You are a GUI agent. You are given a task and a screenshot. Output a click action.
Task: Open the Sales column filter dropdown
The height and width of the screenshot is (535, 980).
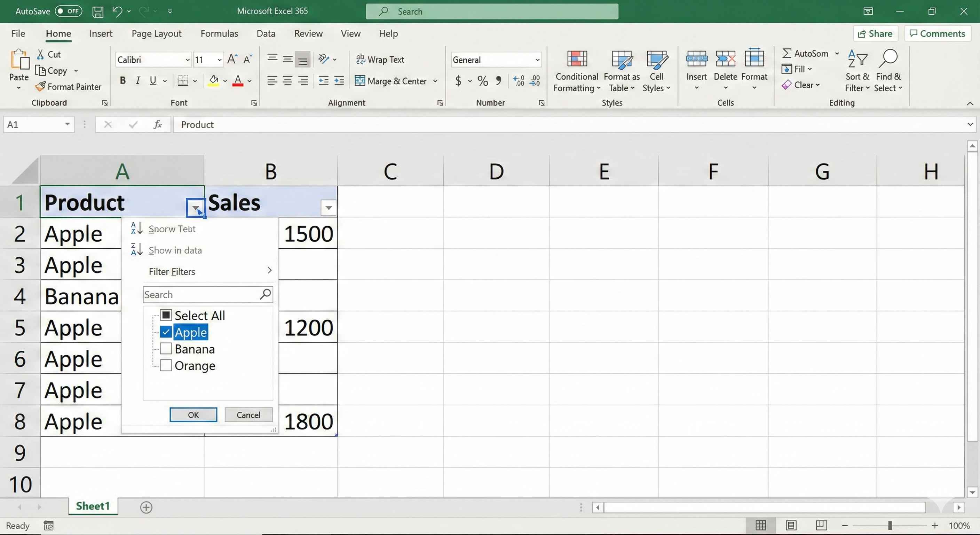tap(328, 208)
